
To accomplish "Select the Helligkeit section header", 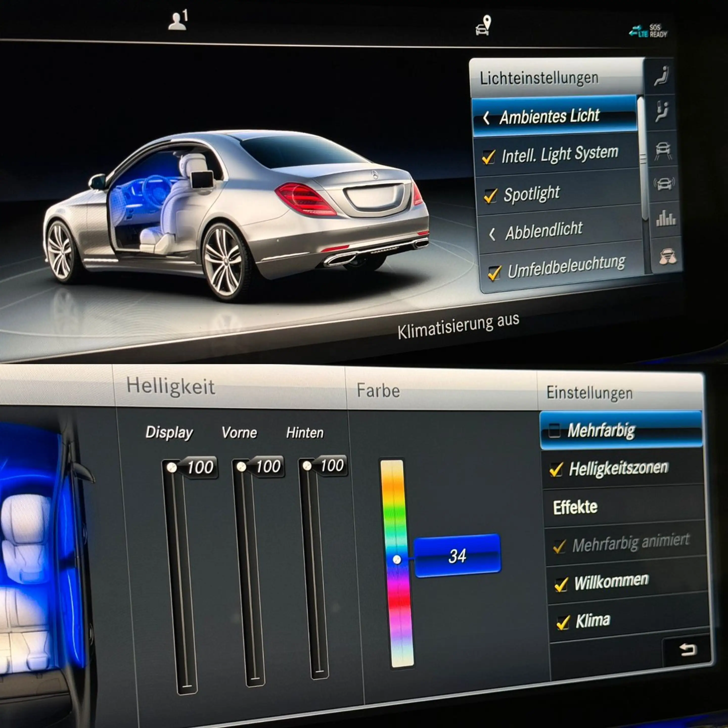I will (171, 386).
